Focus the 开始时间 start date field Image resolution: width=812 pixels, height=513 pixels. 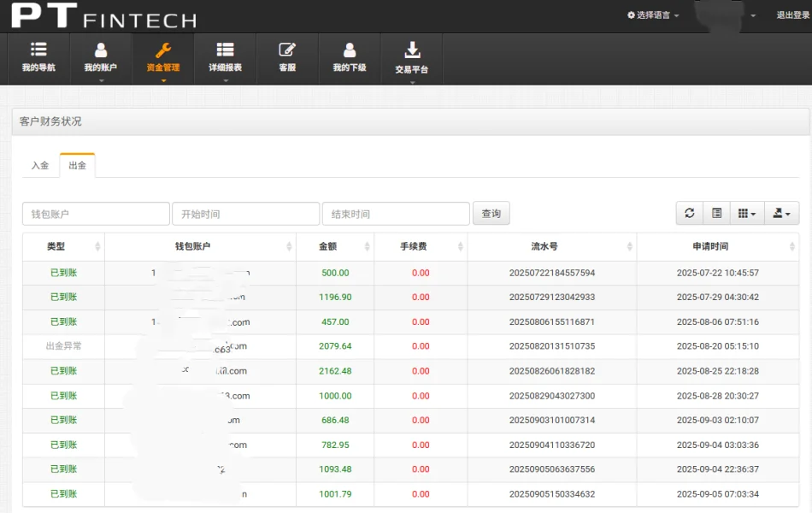click(x=245, y=214)
